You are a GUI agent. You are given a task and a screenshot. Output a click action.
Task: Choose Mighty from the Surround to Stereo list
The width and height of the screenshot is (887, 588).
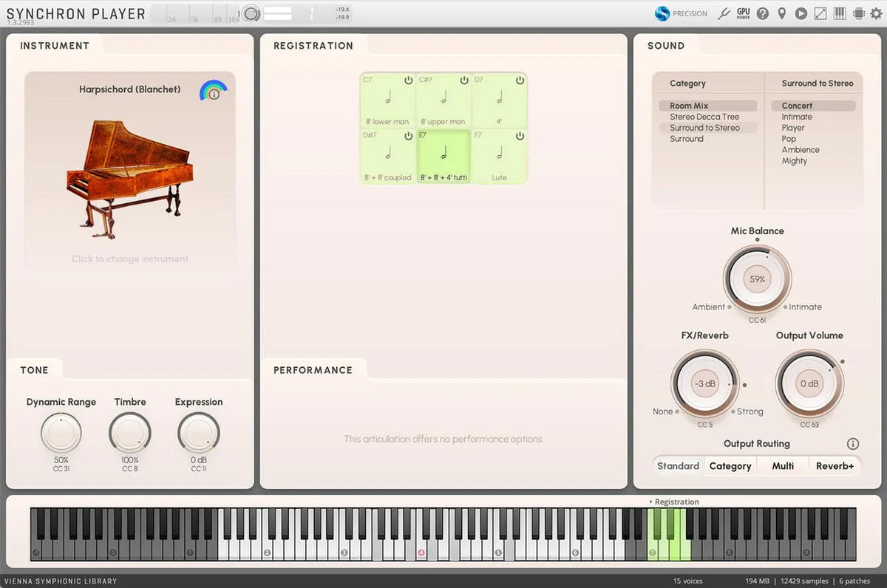pyautogui.click(x=795, y=160)
